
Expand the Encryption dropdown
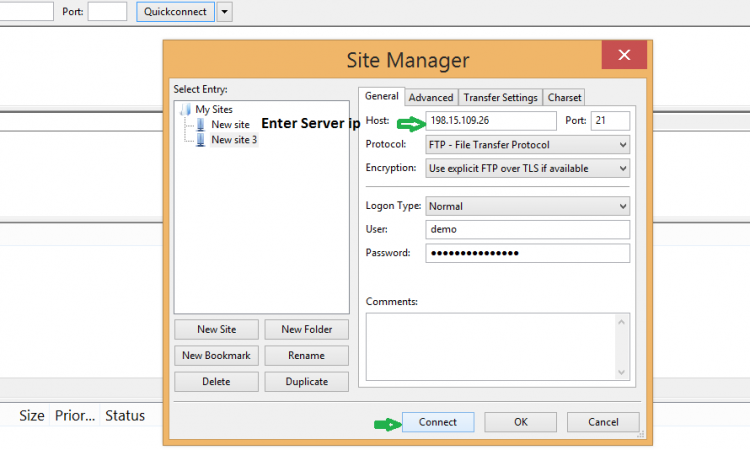[x=528, y=168]
